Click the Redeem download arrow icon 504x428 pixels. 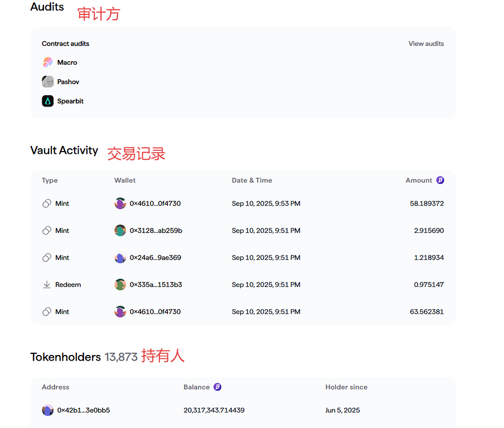[47, 285]
